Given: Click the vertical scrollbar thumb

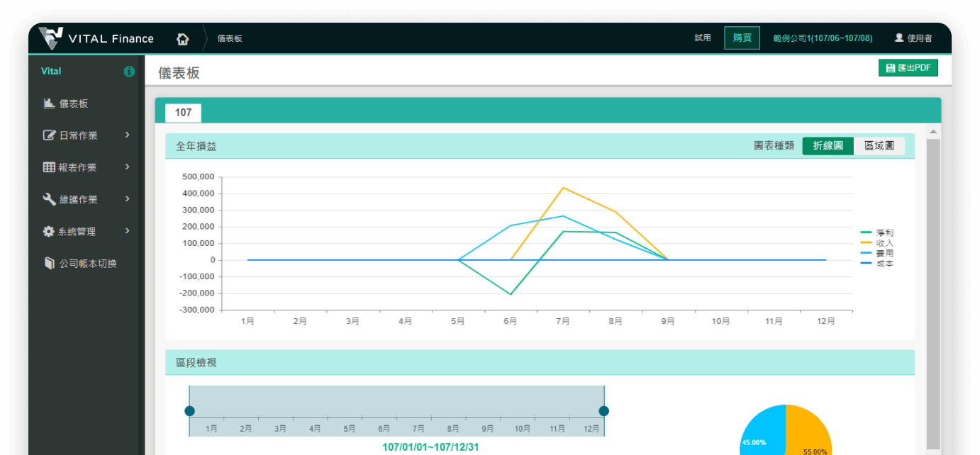Looking at the screenshot, I should coord(933,293).
